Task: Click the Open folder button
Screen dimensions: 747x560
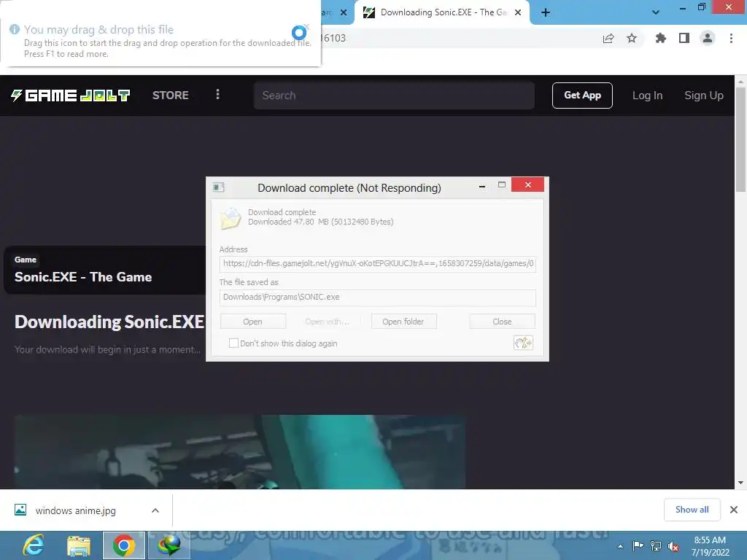Action: (403, 322)
